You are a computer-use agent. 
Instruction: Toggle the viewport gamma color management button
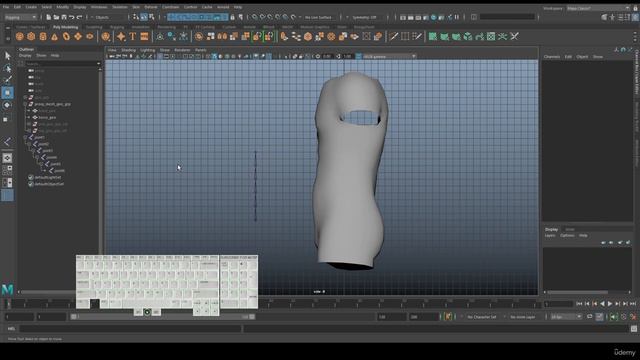(x=358, y=56)
